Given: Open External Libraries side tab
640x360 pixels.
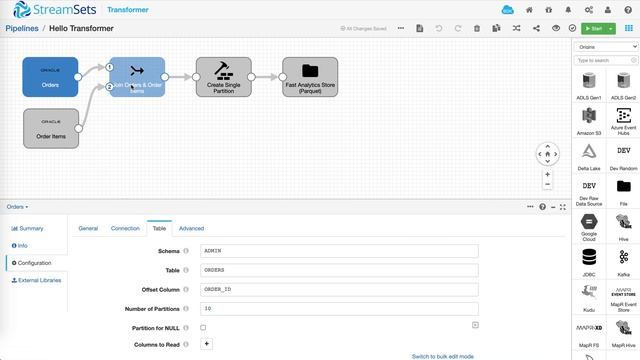Looking at the screenshot, I should (x=36, y=280).
